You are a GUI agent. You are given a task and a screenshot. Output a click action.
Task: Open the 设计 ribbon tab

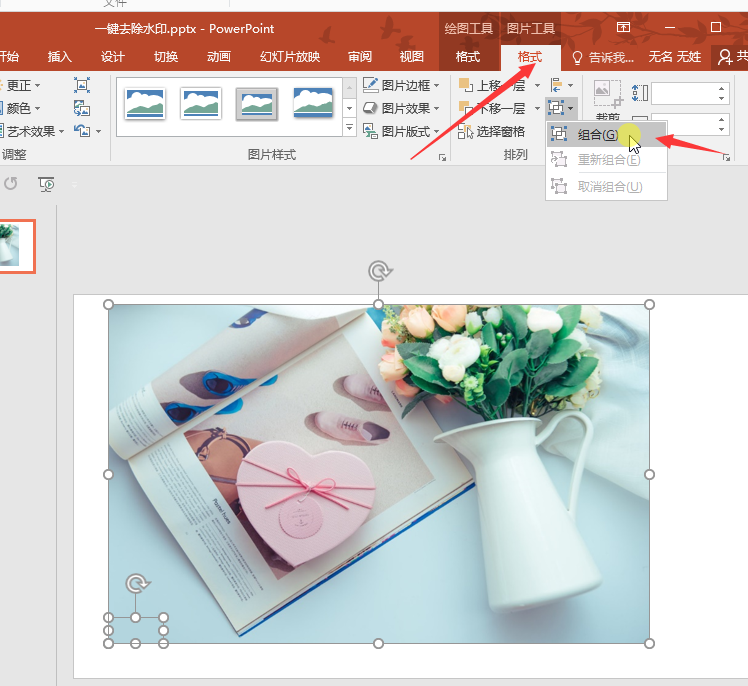[113, 57]
